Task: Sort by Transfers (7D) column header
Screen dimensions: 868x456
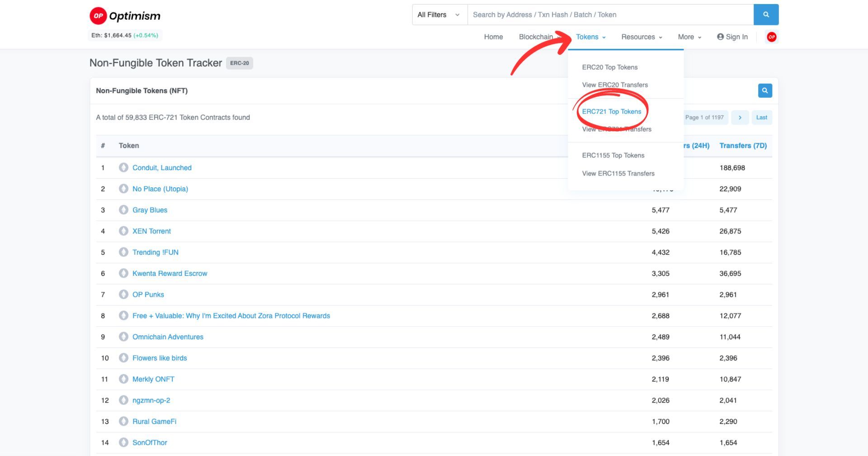Action: click(x=743, y=146)
